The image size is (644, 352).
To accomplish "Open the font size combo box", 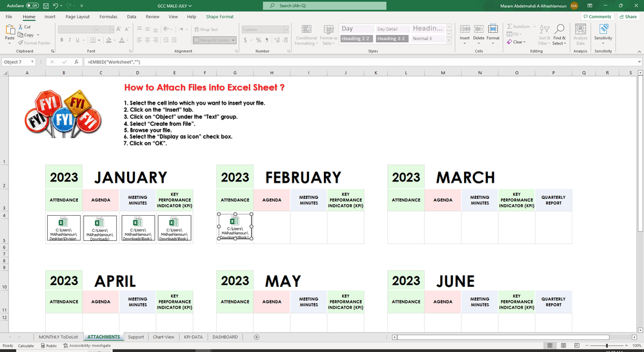I will (x=106, y=29).
